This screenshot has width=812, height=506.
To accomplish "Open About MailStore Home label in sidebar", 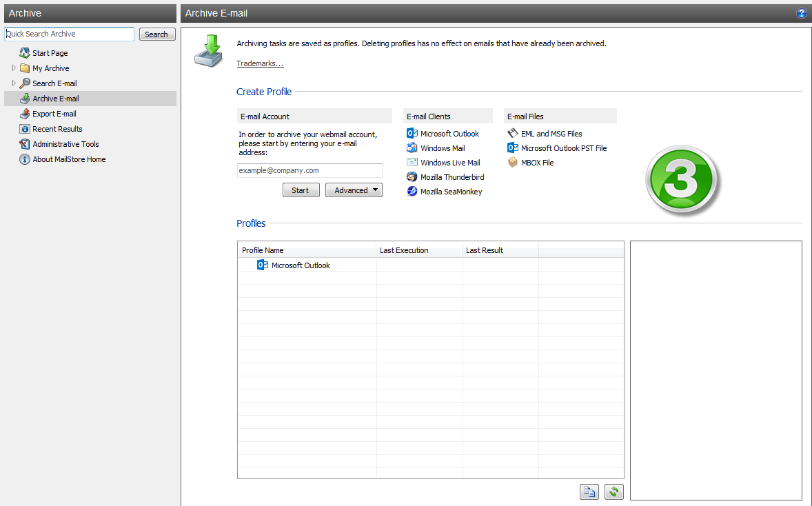I will [69, 159].
